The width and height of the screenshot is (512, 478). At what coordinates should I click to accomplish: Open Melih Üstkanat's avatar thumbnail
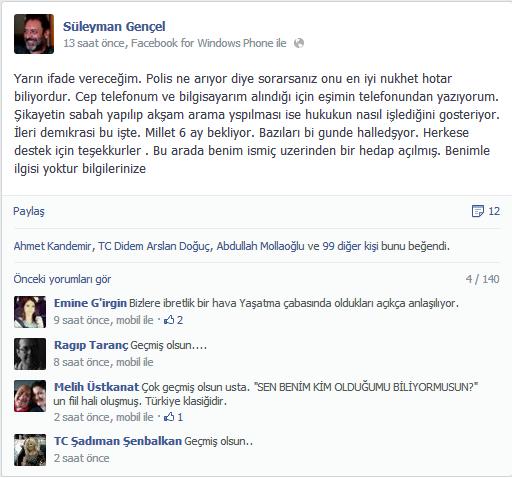pyautogui.click(x=30, y=396)
